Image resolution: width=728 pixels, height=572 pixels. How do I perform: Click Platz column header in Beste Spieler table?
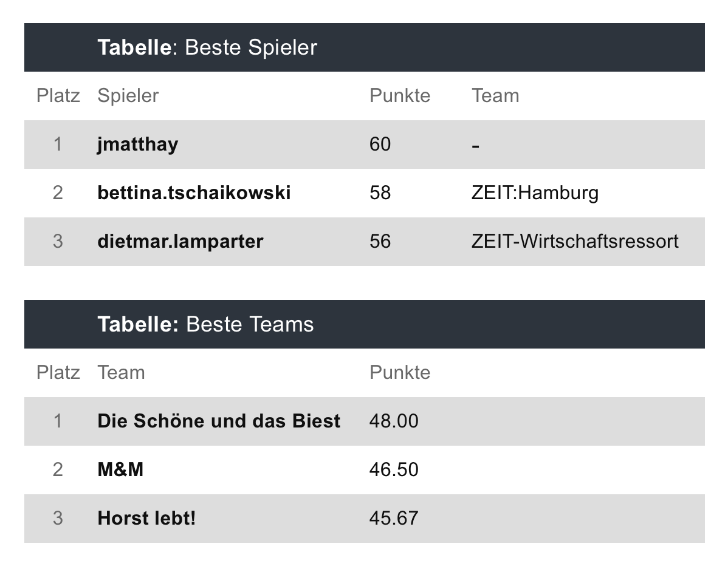pos(58,96)
